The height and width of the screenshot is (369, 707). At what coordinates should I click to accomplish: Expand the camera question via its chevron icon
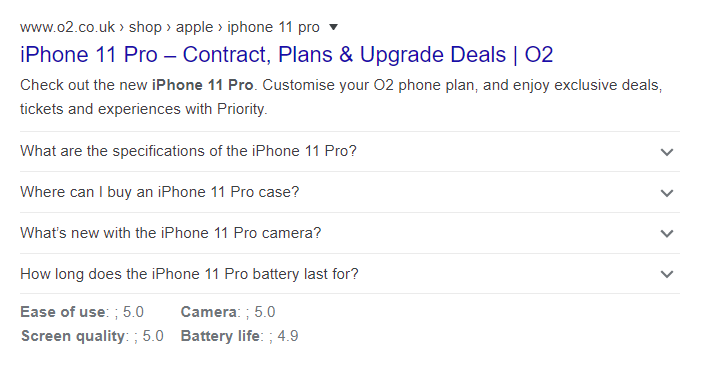click(x=667, y=234)
